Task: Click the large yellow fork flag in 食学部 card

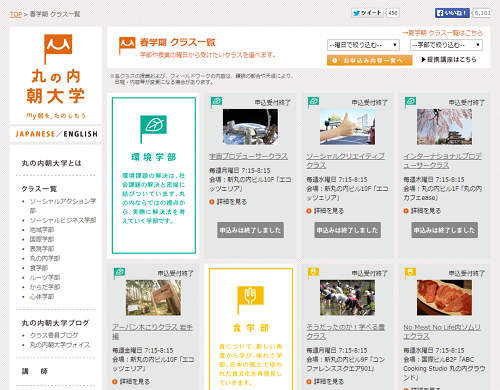Action: [x=250, y=300]
